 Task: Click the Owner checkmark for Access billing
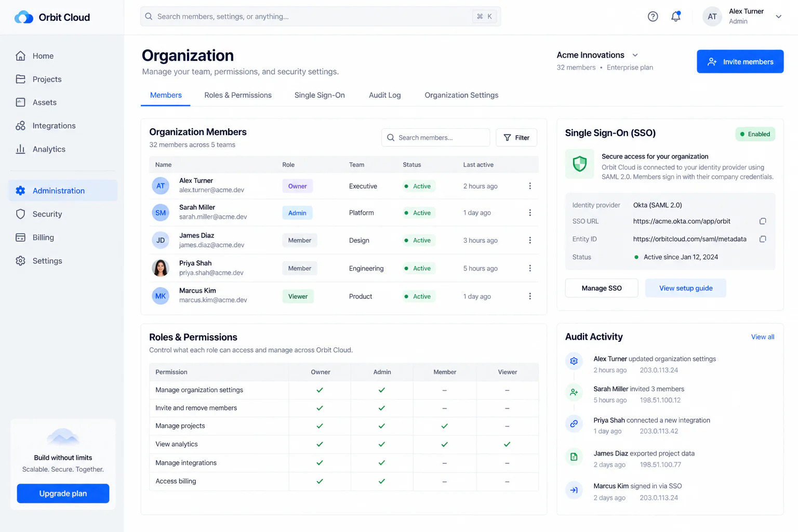(x=320, y=481)
